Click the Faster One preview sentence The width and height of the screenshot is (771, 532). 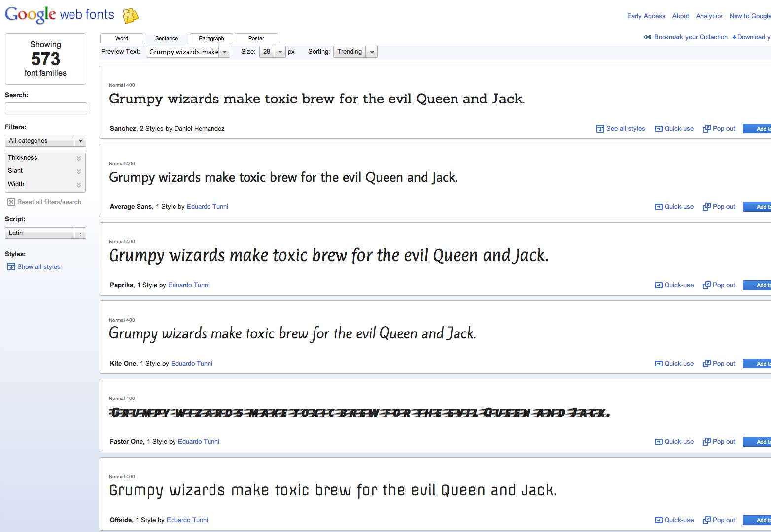pyautogui.click(x=359, y=413)
